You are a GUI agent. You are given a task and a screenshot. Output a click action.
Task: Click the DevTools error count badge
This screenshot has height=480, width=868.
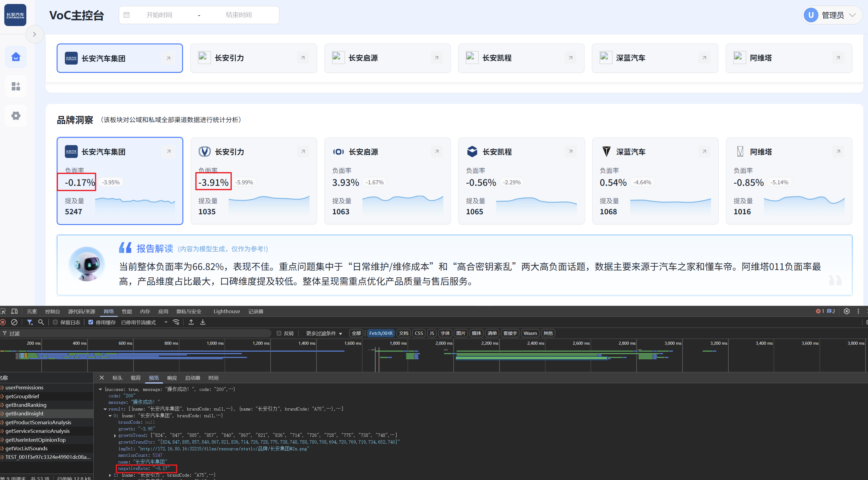pyautogui.click(x=820, y=311)
